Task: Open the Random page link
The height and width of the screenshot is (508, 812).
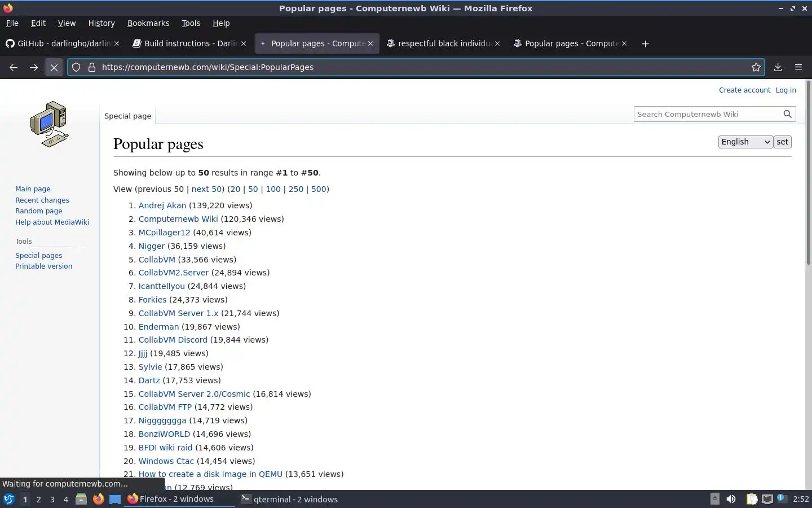Action: click(39, 211)
